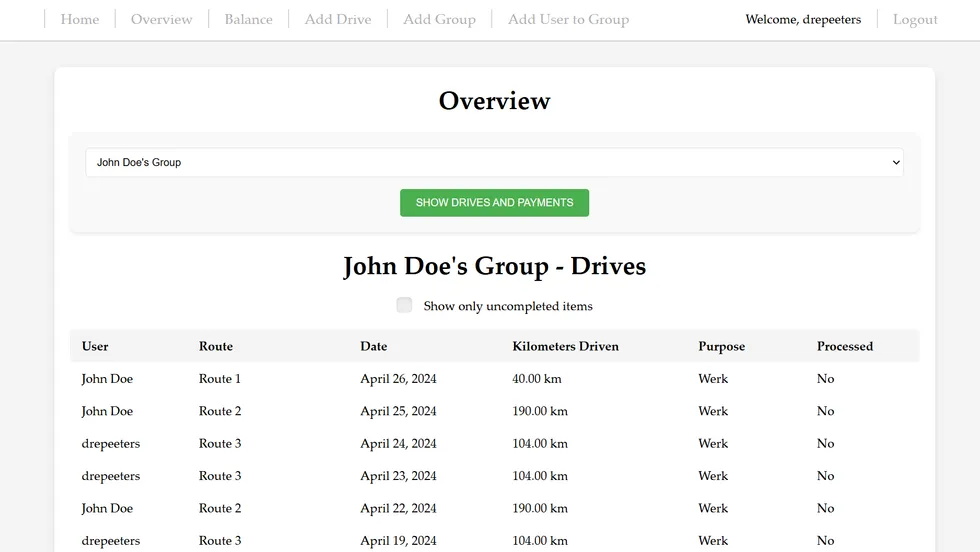Viewport: 980px width, 552px height.
Task: Toggle Show only uncompleted items checkbox
Action: click(x=404, y=305)
